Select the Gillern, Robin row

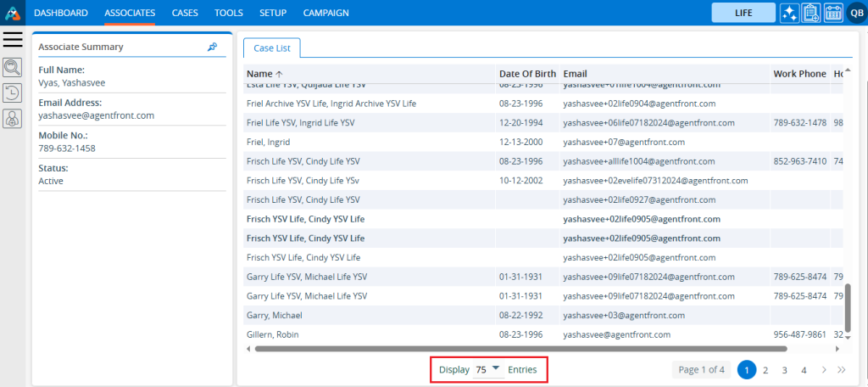pyautogui.click(x=273, y=334)
